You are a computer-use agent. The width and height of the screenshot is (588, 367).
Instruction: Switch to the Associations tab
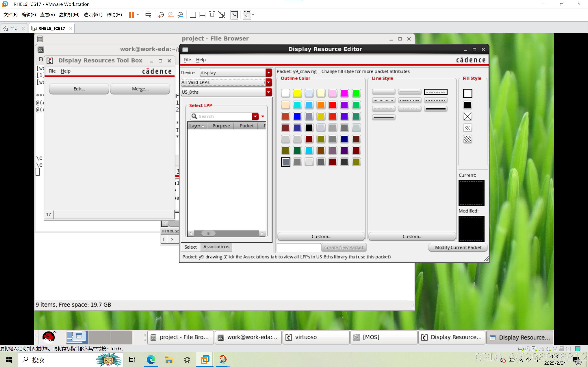[216, 247]
